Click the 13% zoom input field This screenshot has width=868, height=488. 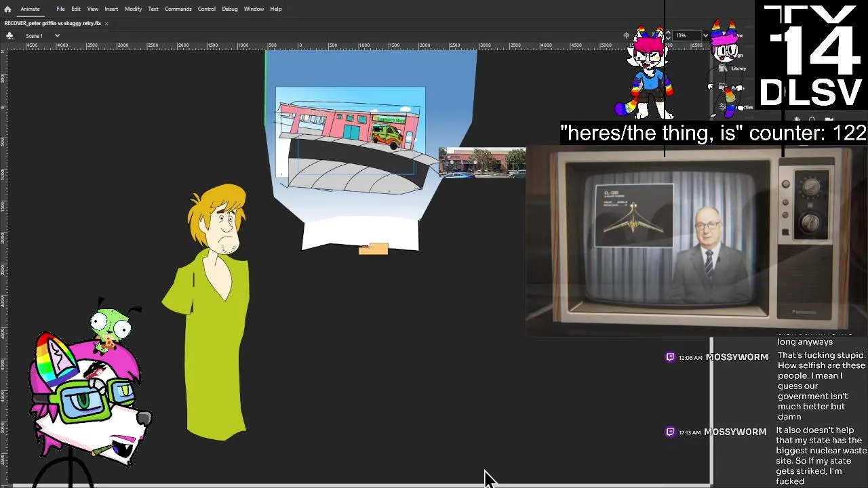pyautogui.click(x=686, y=35)
